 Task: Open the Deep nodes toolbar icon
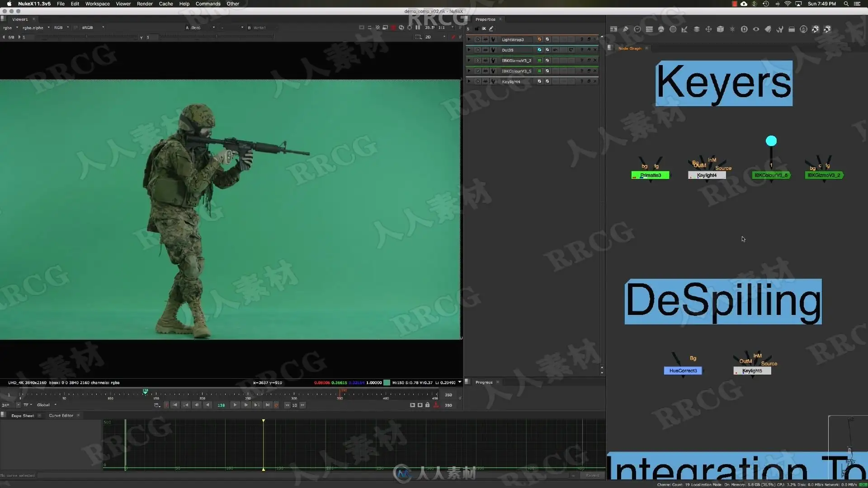click(x=744, y=29)
